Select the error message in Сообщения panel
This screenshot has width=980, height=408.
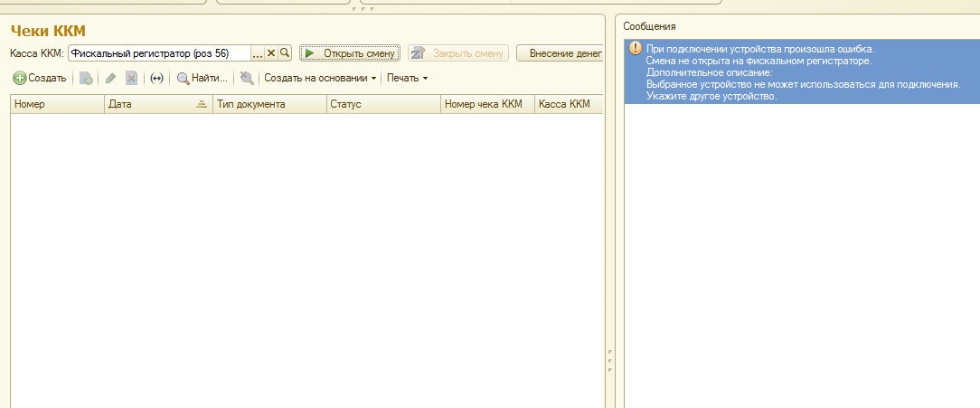(802, 72)
